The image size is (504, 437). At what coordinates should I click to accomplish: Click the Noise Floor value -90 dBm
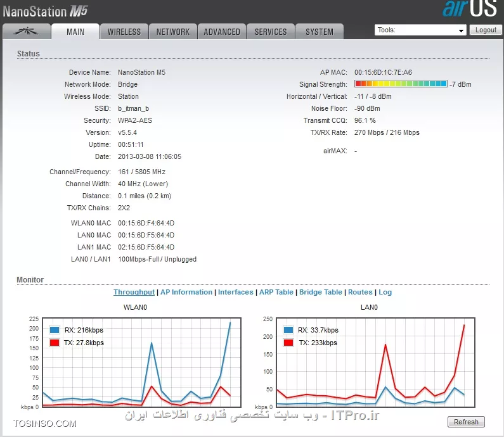click(x=367, y=108)
